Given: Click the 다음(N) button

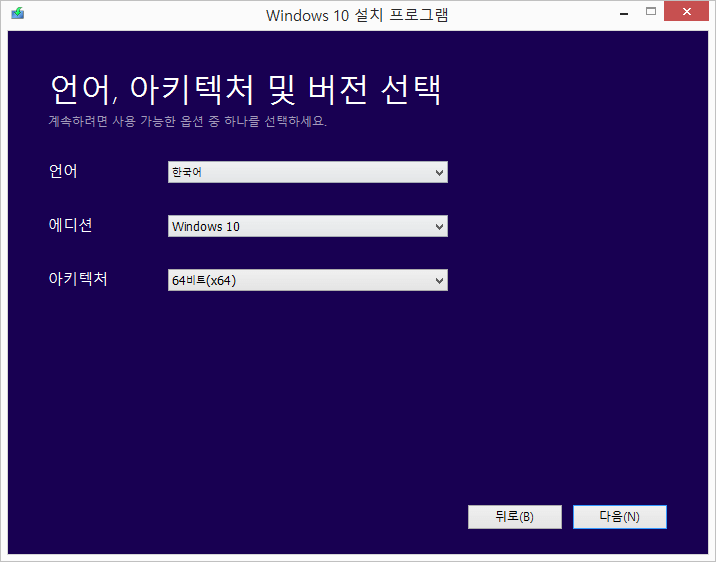Looking at the screenshot, I should point(620,517).
